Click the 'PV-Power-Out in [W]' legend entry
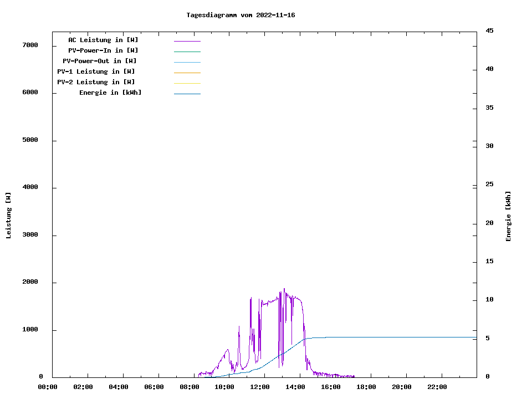Viewport: 532px width, 399px height. pyautogui.click(x=100, y=61)
